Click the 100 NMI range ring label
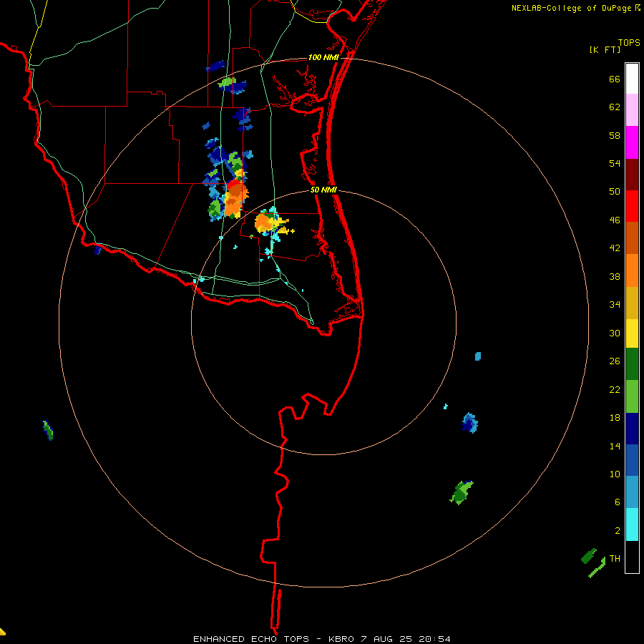This screenshot has width=644, height=644. (x=323, y=57)
